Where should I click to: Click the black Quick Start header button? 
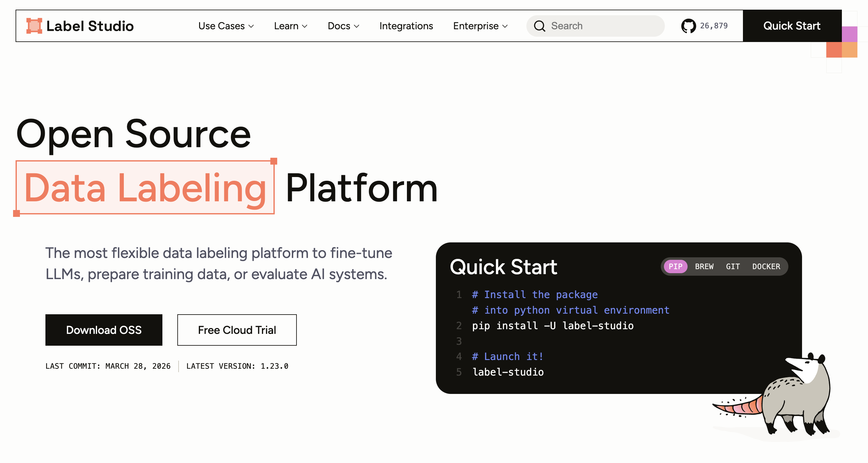pos(791,26)
